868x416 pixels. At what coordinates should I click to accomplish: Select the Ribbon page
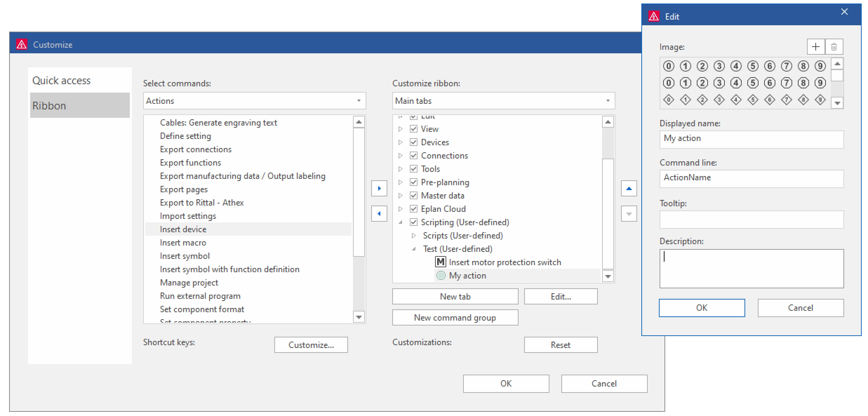point(80,105)
